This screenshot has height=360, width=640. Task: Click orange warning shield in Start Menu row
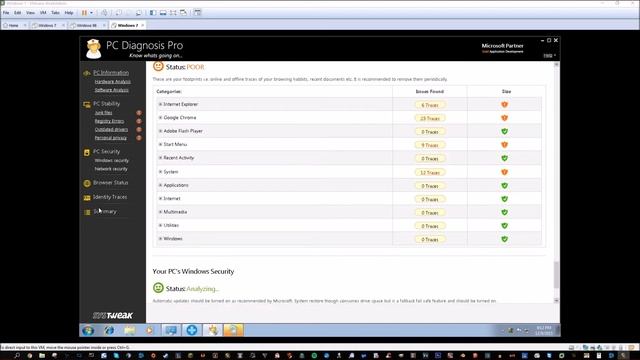504,145
